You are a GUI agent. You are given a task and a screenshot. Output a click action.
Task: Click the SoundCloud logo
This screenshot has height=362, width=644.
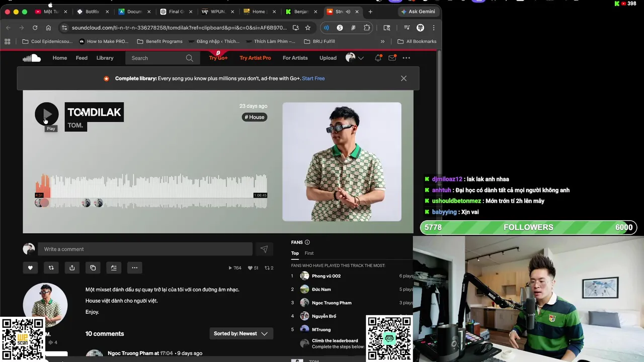point(31,58)
